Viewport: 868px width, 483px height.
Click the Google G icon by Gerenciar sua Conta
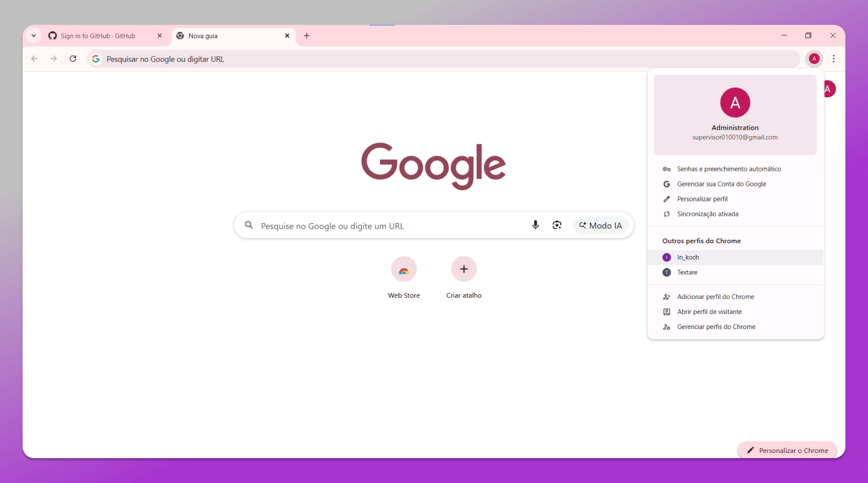tap(667, 184)
